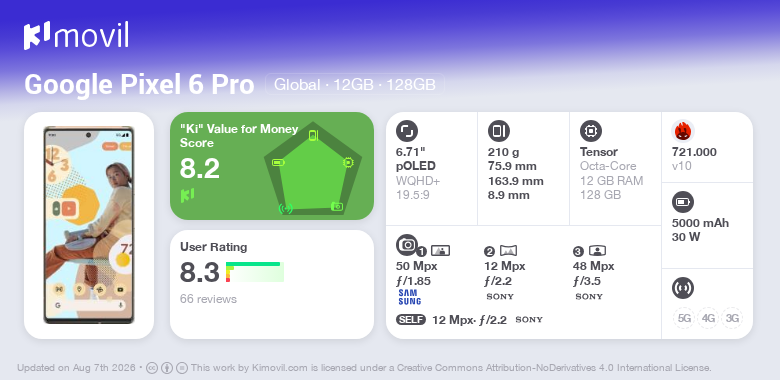Click the screen size icon
780x380 pixels.
point(407,131)
